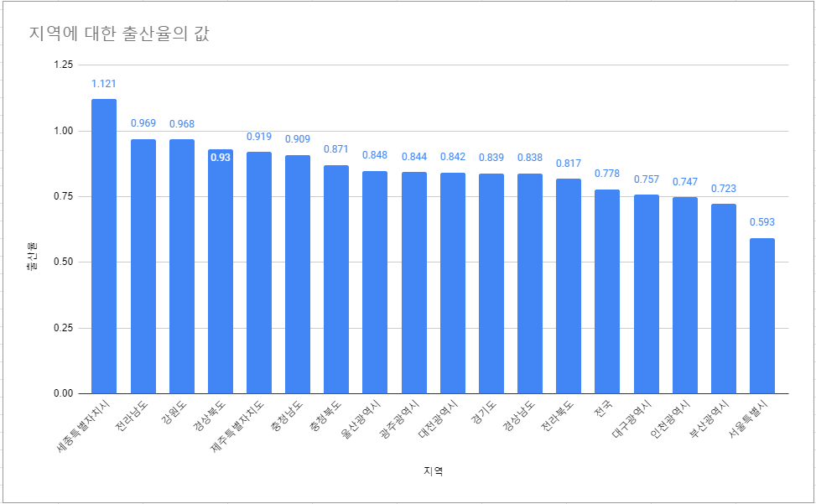The height and width of the screenshot is (504, 816).
Task: Select the data label 0.593
Action: click(761, 222)
